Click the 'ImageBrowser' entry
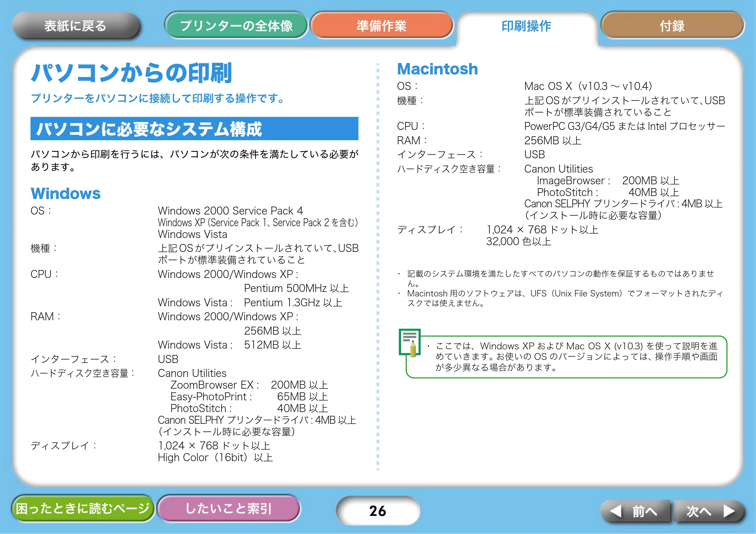This screenshot has height=534, width=756. (608, 181)
